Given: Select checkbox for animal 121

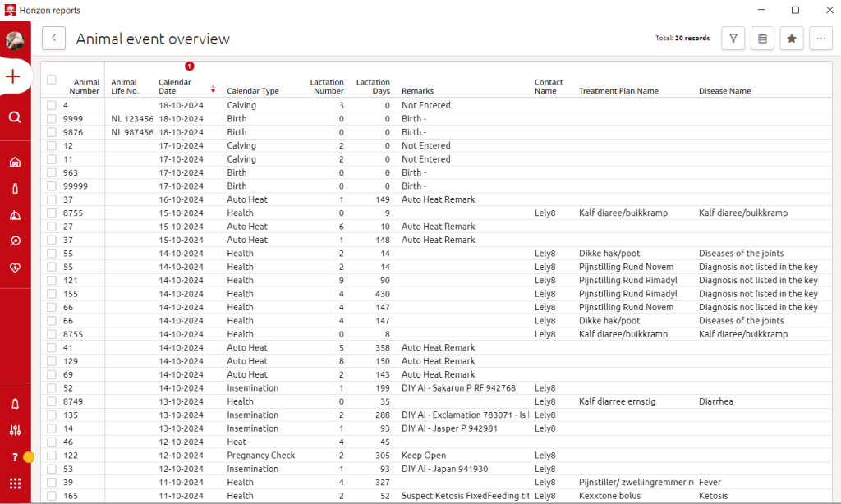Looking at the screenshot, I should tap(52, 281).
